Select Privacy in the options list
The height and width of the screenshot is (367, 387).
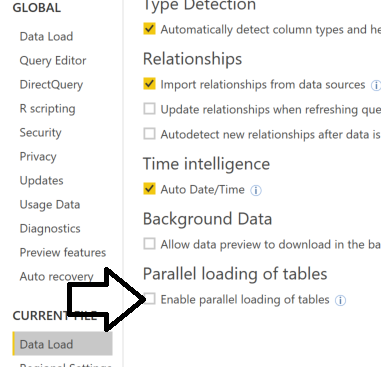tap(38, 157)
